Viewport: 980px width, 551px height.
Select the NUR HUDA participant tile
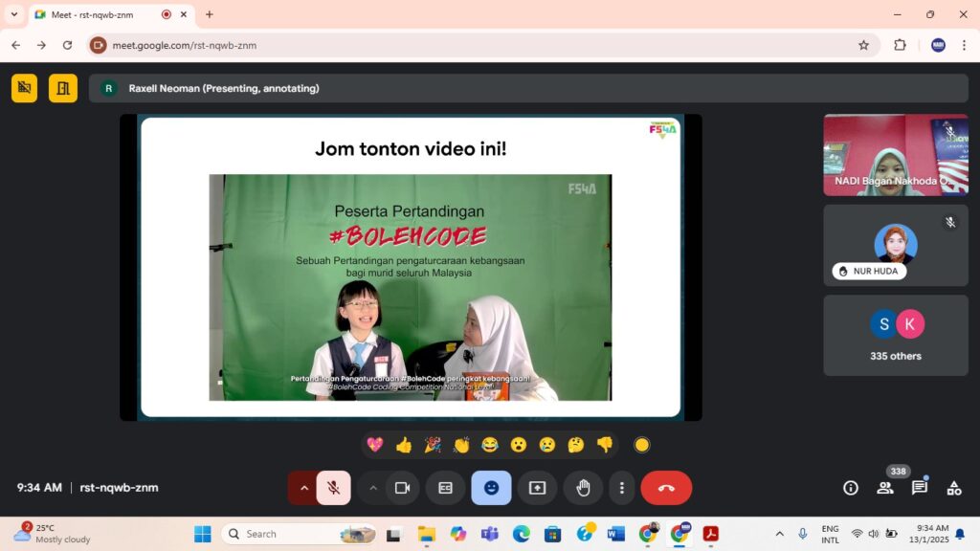[896, 246]
